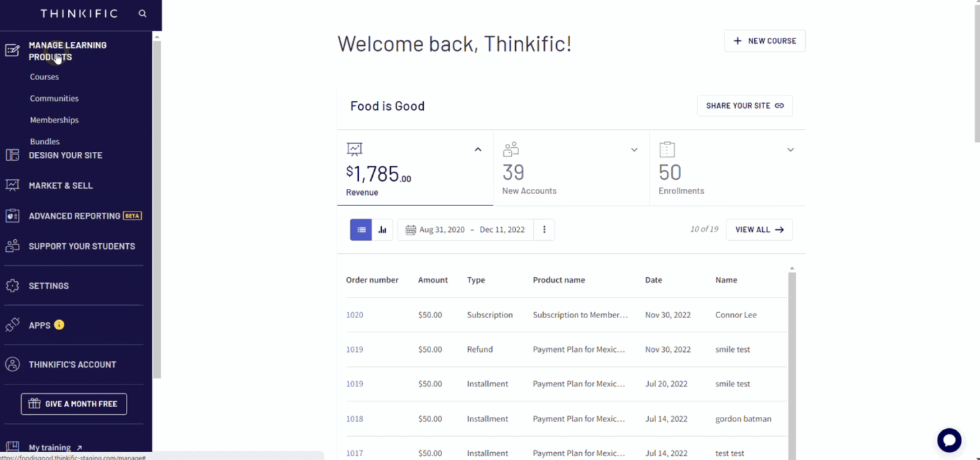Switch to list view of orders
The height and width of the screenshot is (460, 980).
pos(361,230)
